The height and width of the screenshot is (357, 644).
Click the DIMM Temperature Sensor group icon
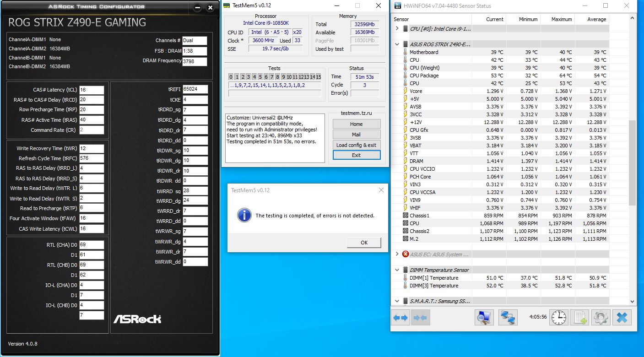click(x=405, y=270)
